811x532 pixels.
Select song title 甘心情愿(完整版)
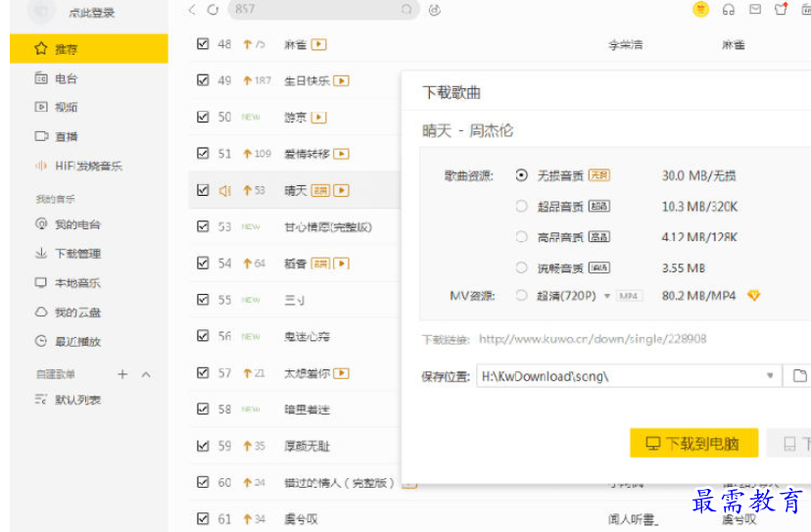coord(328,227)
